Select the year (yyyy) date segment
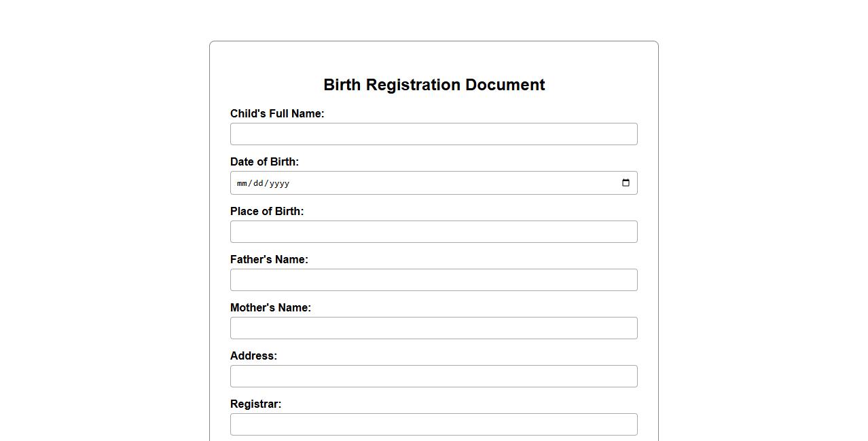The width and height of the screenshot is (868, 441). tap(279, 183)
